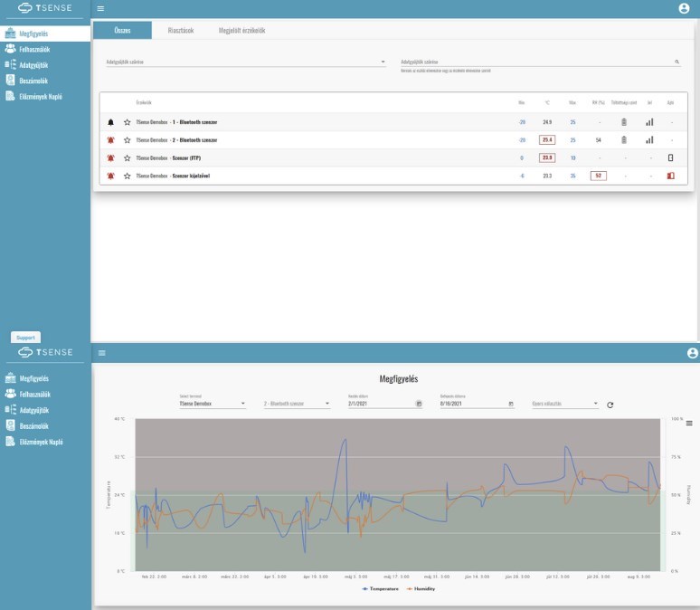The image size is (700, 610).
Task: Click the TSENSE logo in the chart window
Action: pyautogui.click(x=45, y=352)
